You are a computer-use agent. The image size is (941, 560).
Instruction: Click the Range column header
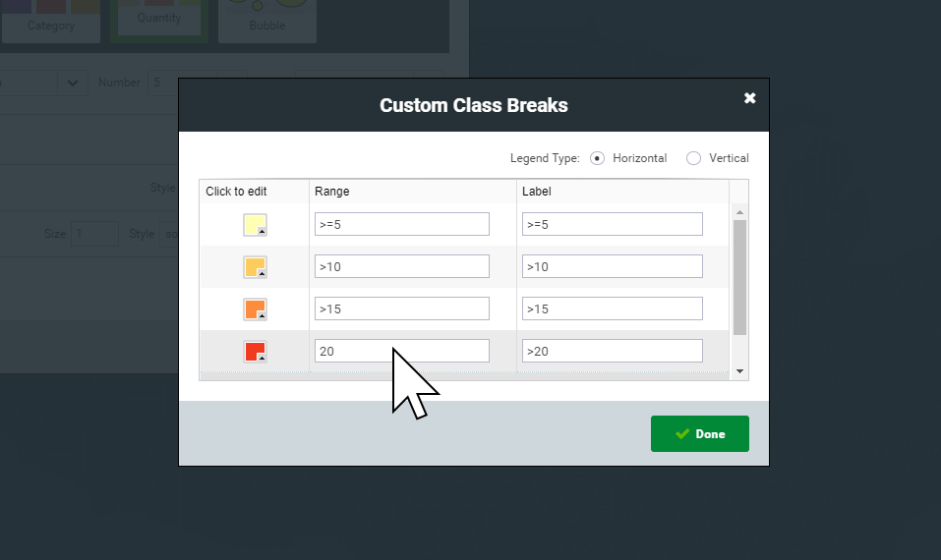pyautogui.click(x=413, y=192)
